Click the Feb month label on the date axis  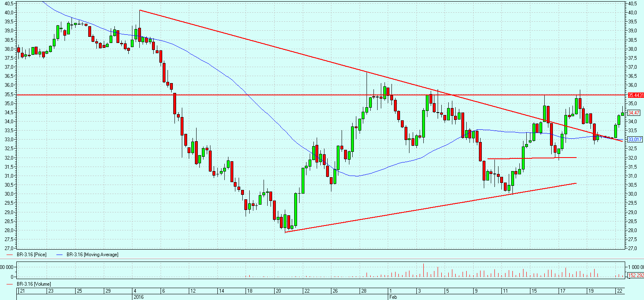[393, 297]
